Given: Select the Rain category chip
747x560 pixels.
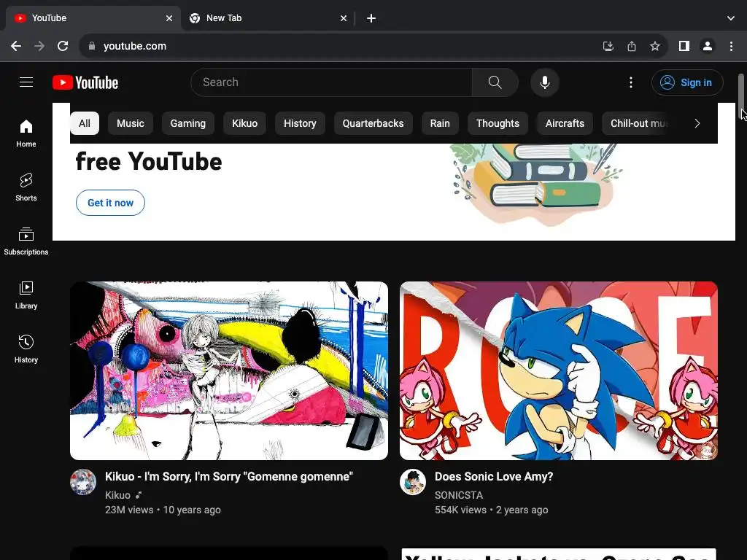Looking at the screenshot, I should [440, 123].
